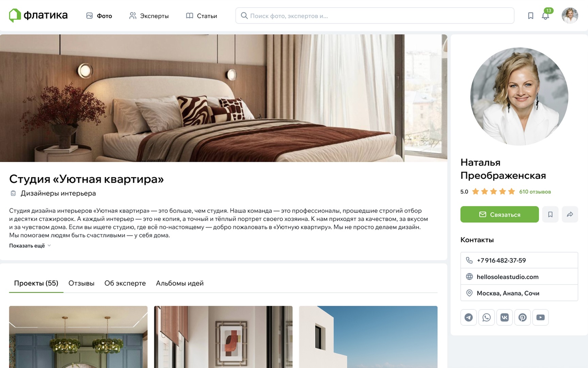Toggle bookmark for Наталья Преображенская profile
Viewport: 588px width, 368px height.
(x=550, y=214)
